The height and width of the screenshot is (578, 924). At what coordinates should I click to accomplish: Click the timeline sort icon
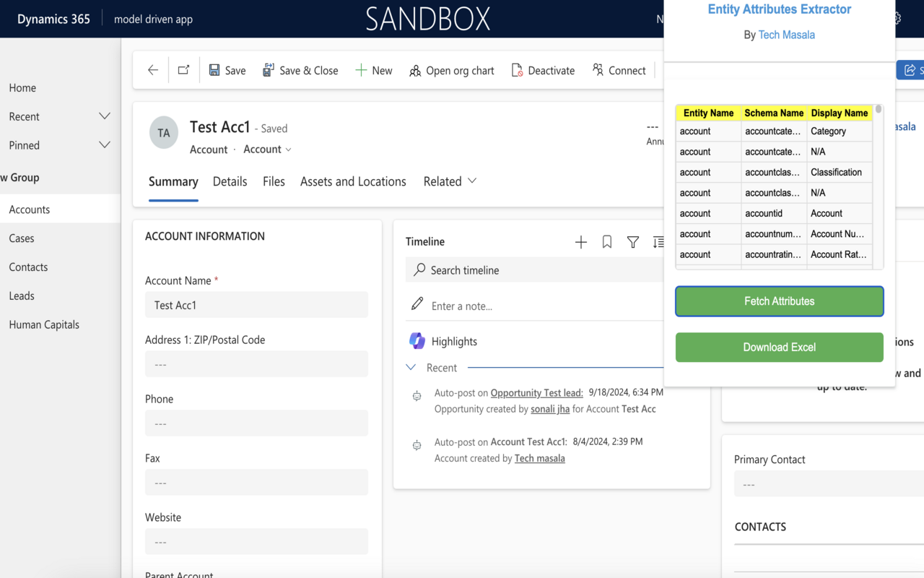click(658, 242)
